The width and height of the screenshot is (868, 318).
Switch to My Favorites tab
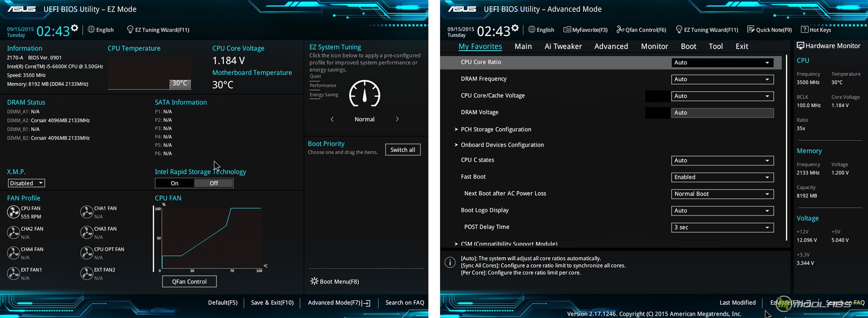(x=480, y=46)
